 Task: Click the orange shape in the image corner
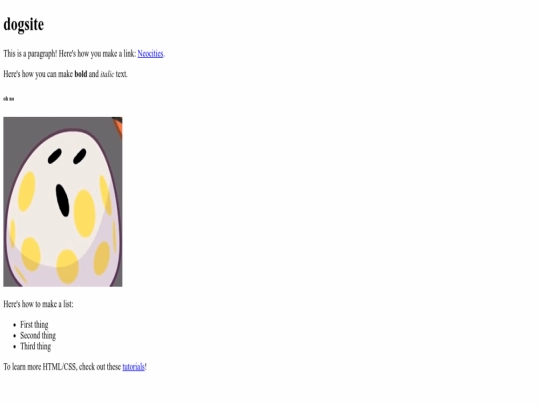click(x=118, y=127)
